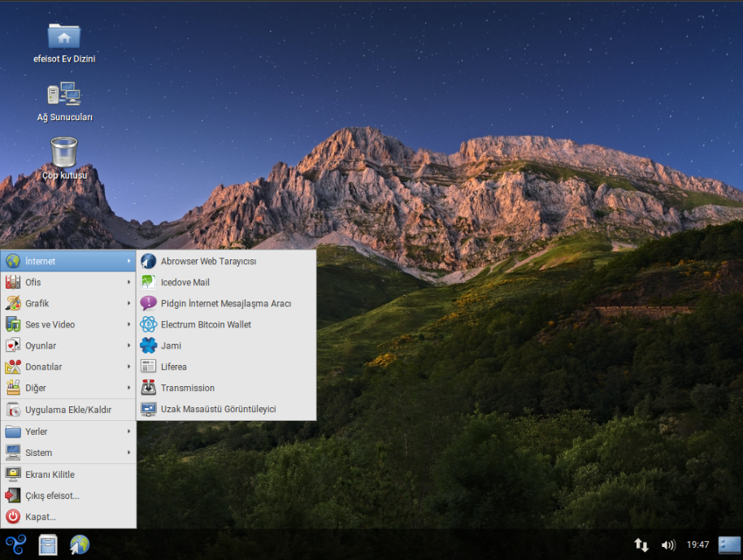Open the file manager launcher in panel
Viewport: 743px width, 560px height.
(x=48, y=545)
